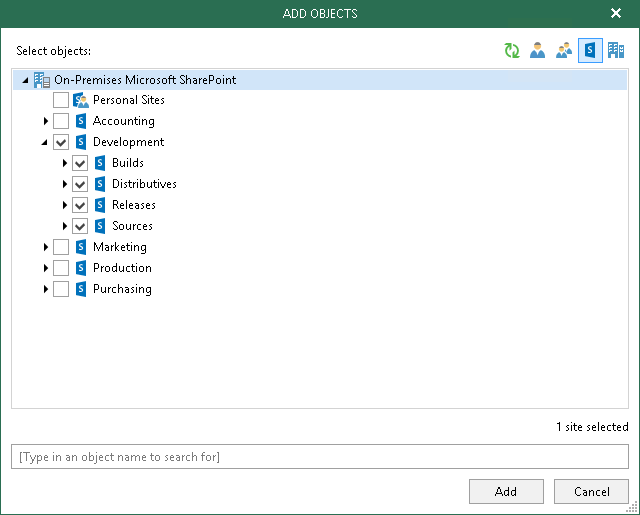The image size is (640, 515).
Task: Collapse the Development tree node
Action: 45,142
